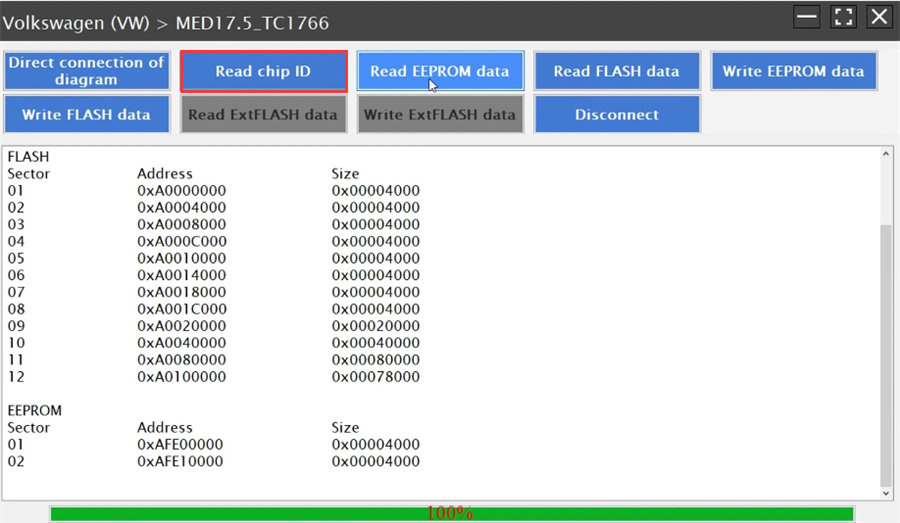
Task: Click Direct connection of diagram button
Action: click(x=86, y=71)
